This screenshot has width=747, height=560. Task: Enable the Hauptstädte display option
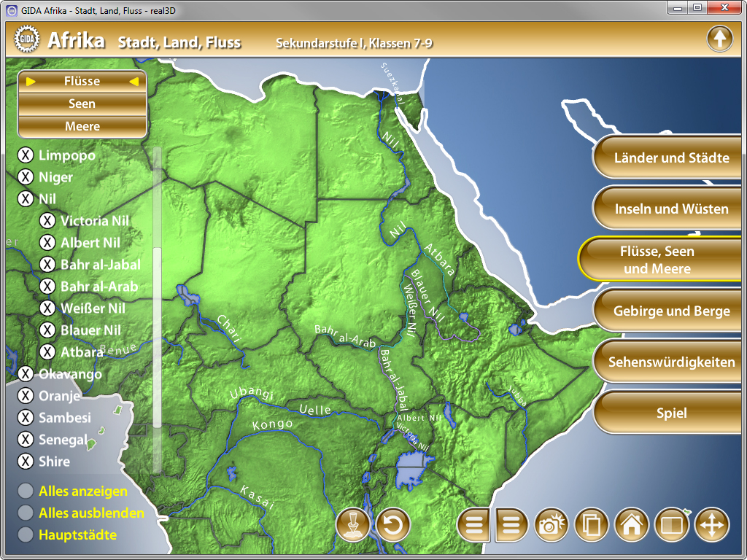pos(26,535)
